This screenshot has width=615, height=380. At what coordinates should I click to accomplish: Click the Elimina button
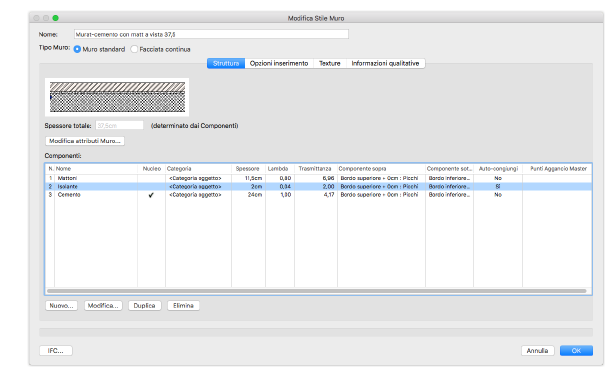tap(183, 305)
